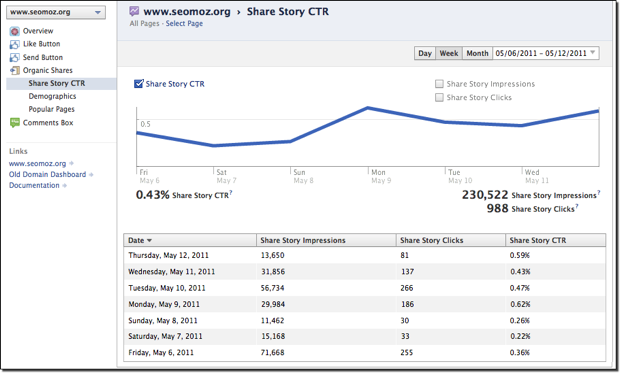Screen dimensions: 620x373
Task: Click the Friday, May 6, 2011 row date
Action: coord(161,353)
